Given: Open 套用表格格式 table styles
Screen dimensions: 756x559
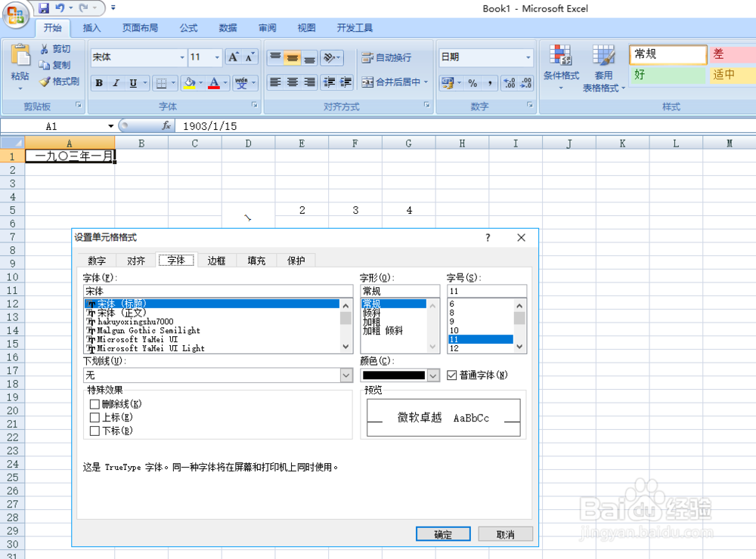Looking at the screenshot, I should (x=603, y=68).
